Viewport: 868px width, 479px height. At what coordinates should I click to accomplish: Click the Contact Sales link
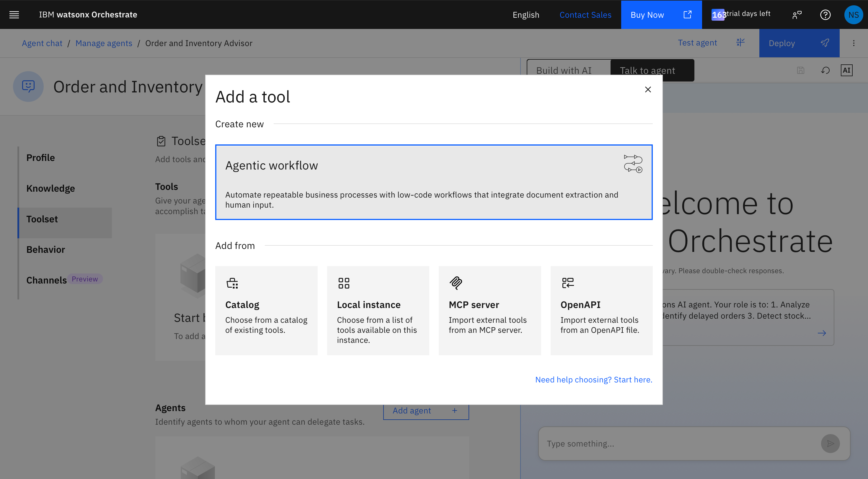click(585, 14)
